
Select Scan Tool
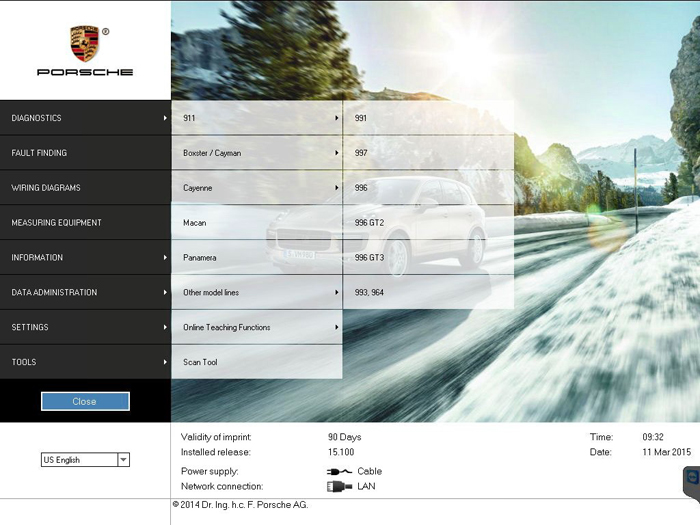tap(257, 362)
